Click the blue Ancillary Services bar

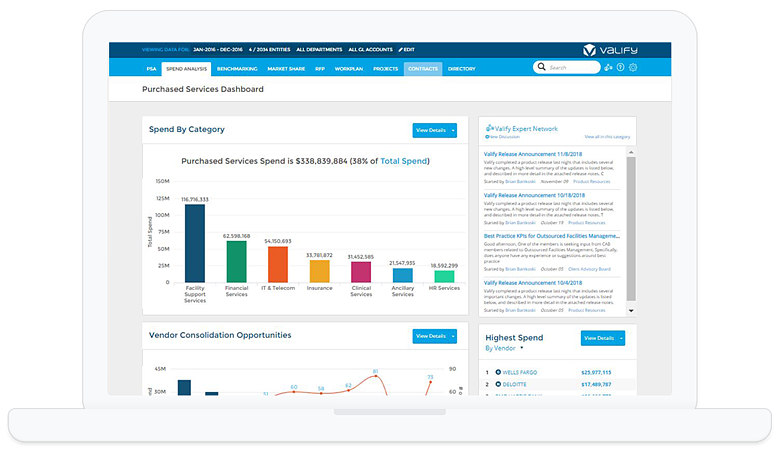tap(402, 275)
